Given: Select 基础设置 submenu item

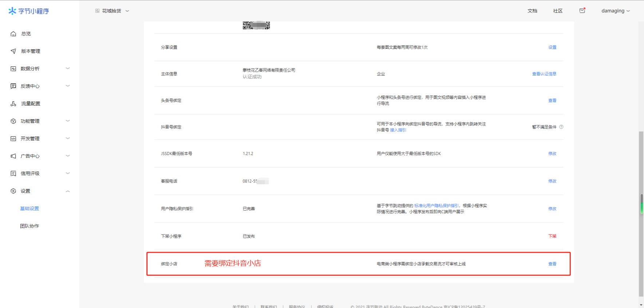Looking at the screenshot, I should (29, 209).
